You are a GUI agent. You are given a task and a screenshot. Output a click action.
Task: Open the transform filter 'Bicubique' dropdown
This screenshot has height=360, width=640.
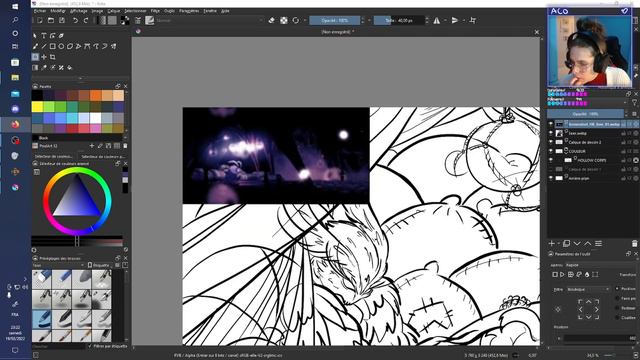588,289
